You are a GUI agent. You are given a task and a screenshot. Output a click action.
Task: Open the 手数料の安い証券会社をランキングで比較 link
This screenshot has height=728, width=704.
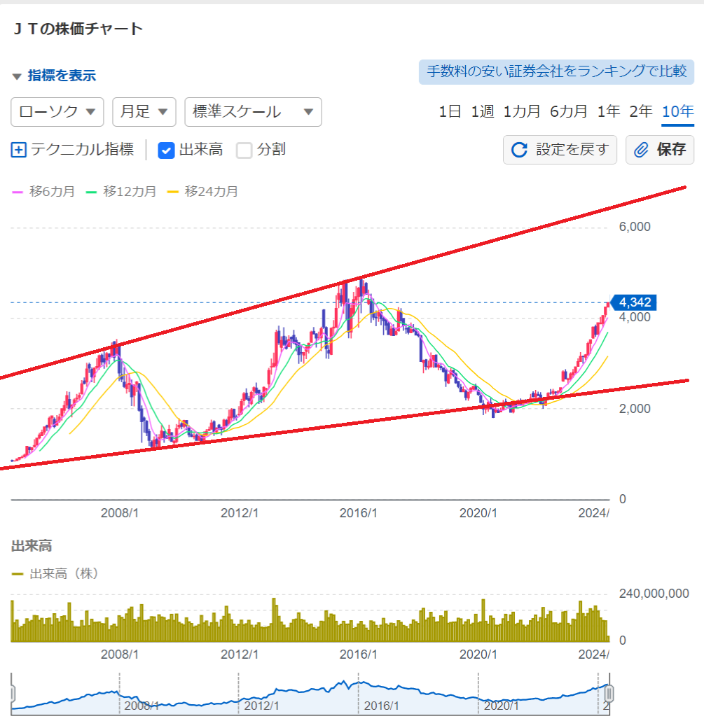556,71
